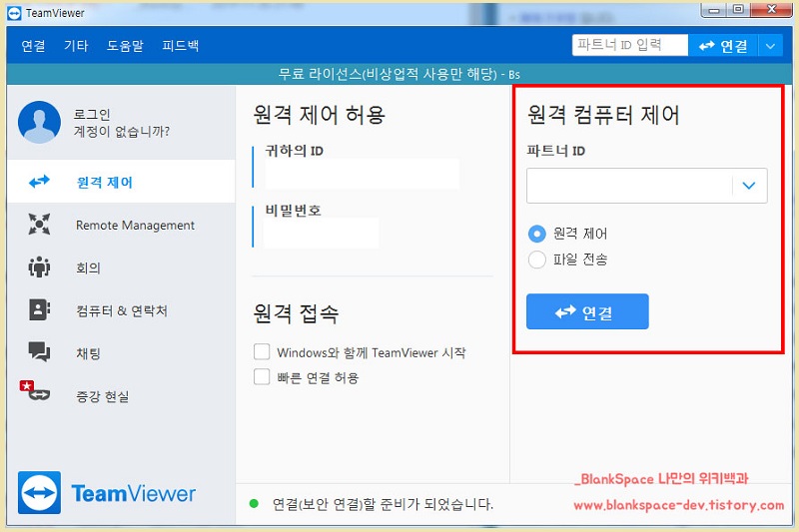Viewport: 799px width, 532px height.
Task: Switch to the 회의 tab
Action: coord(121,267)
